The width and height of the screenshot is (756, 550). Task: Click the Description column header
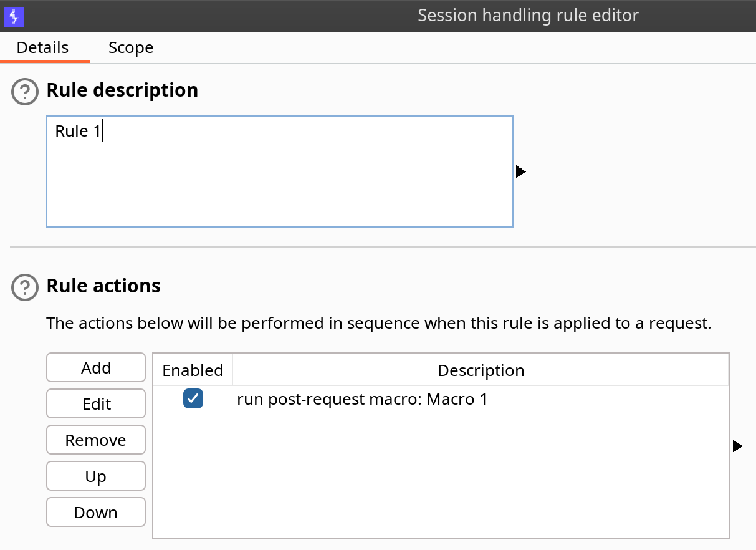coord(481,370)
